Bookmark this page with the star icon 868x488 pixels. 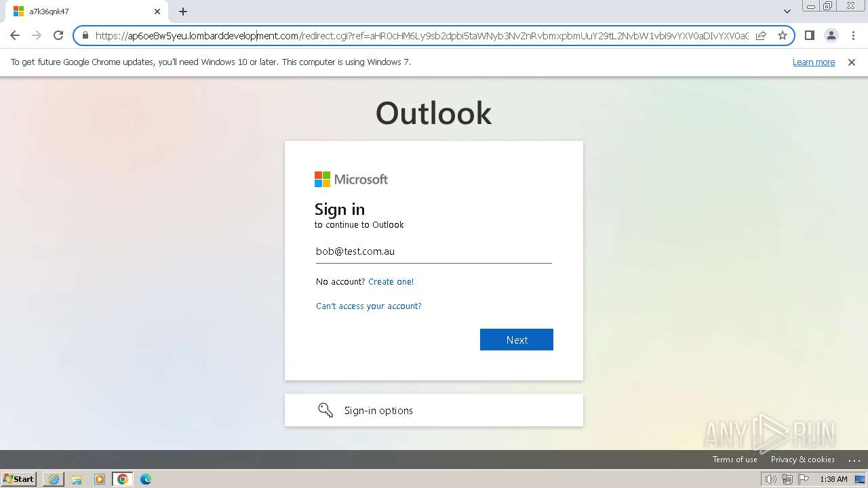pyautogui.click(x=783, y=35)
